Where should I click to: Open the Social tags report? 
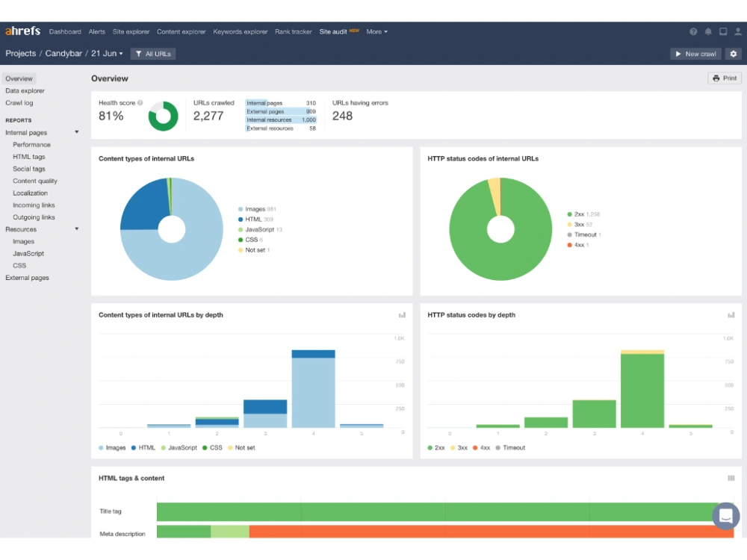[x=28, y=169]
